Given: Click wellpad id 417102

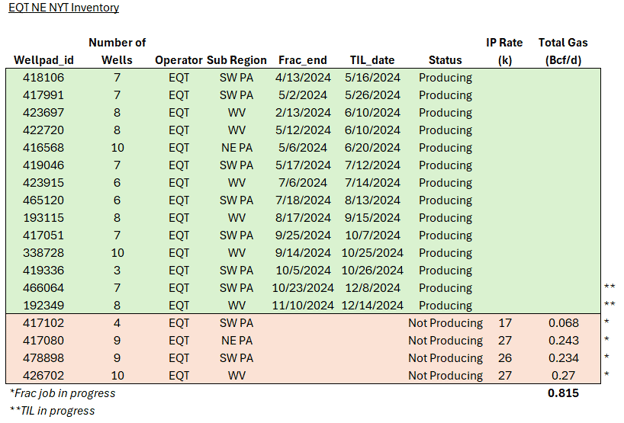Looking at the screenshot, I should click(43, 323).
